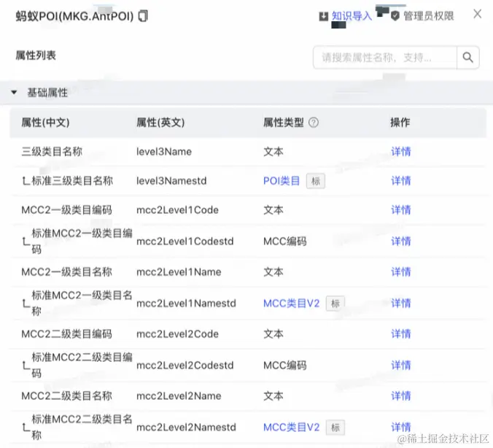Click the level3Name English attribute
The height and width of the screenshot is (448, 493).
[164, 152]
